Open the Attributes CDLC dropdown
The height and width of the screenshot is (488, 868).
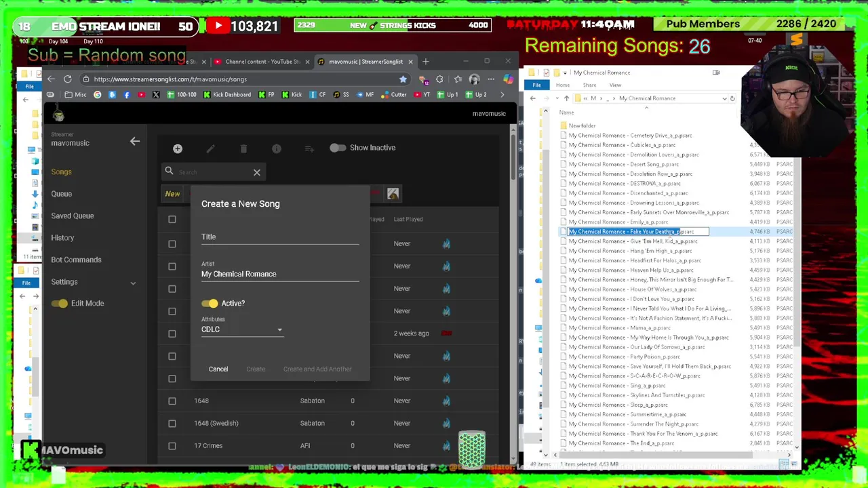pos(242,329)
